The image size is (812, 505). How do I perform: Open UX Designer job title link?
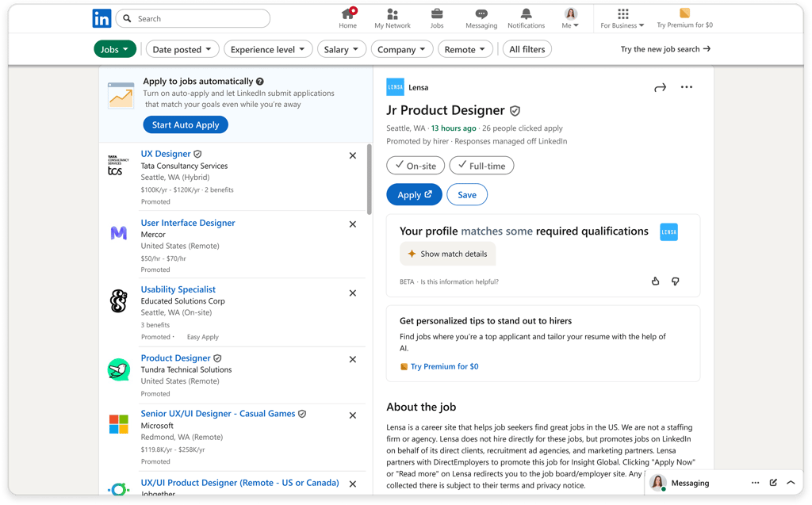[x=166, y=154]
